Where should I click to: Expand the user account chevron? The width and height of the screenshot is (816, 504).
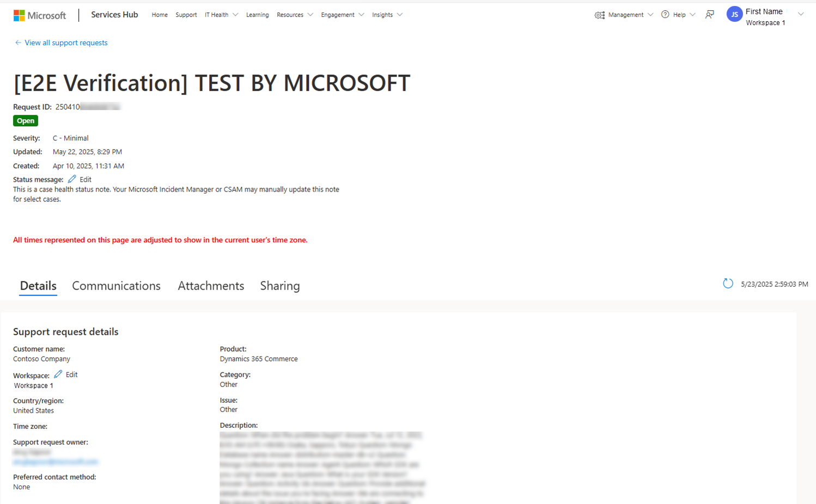(x=801, y=14)
